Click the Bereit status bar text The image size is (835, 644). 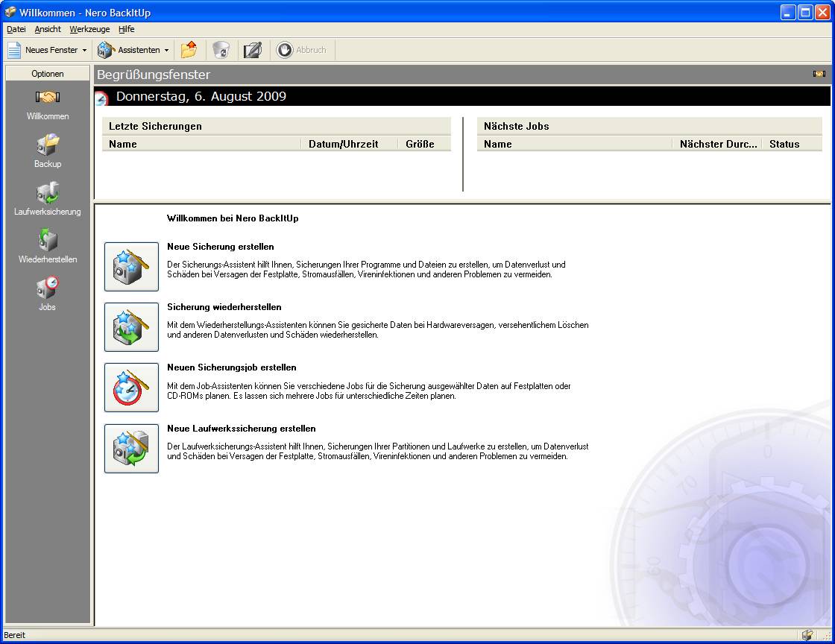(x=14, y=635)
